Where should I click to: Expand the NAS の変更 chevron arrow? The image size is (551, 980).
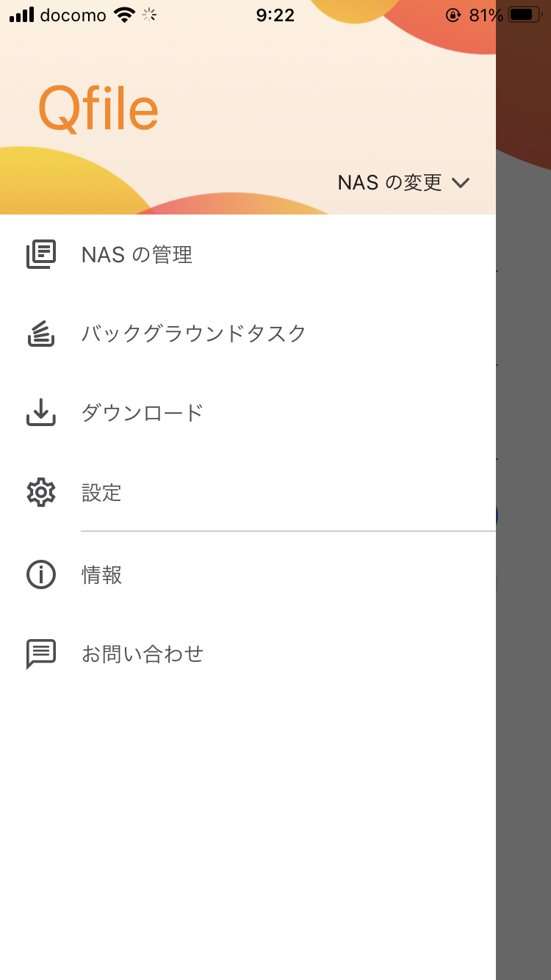coord(461,183)
